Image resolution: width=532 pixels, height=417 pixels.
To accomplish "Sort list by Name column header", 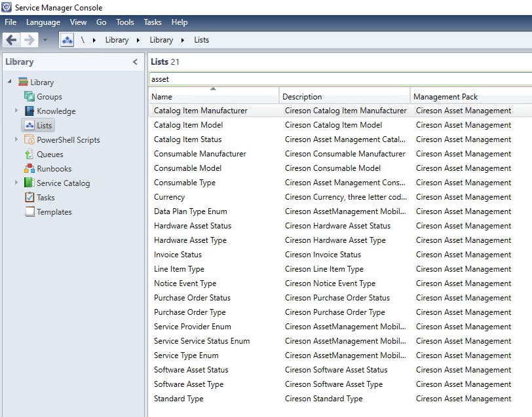I will point(213,96).
